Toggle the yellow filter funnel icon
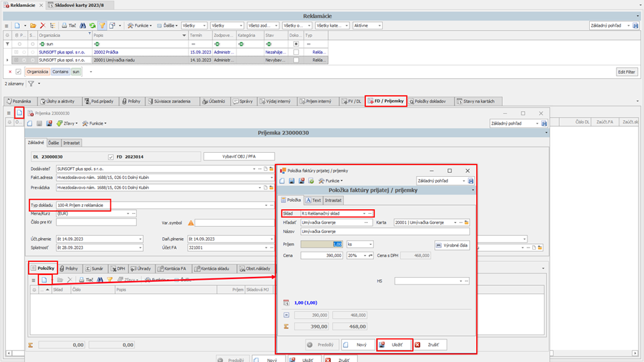644x362 pixels. coord(102,25)
